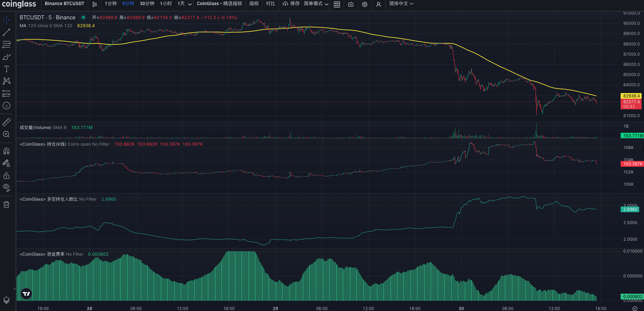Toggle hide all drawings eye icon
Image resolution: width=644 pixels, height=311 pixels.
pyautogui.click(x=6, y=187)
